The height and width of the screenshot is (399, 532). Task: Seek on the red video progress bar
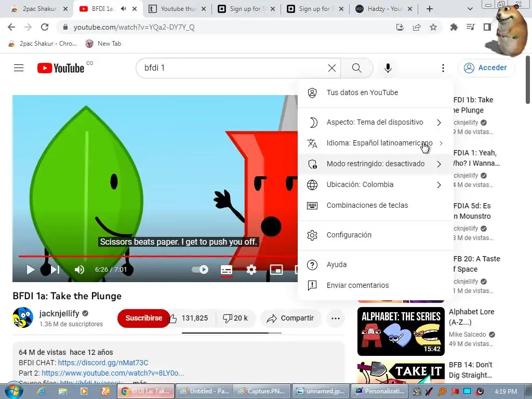[158, 257]
